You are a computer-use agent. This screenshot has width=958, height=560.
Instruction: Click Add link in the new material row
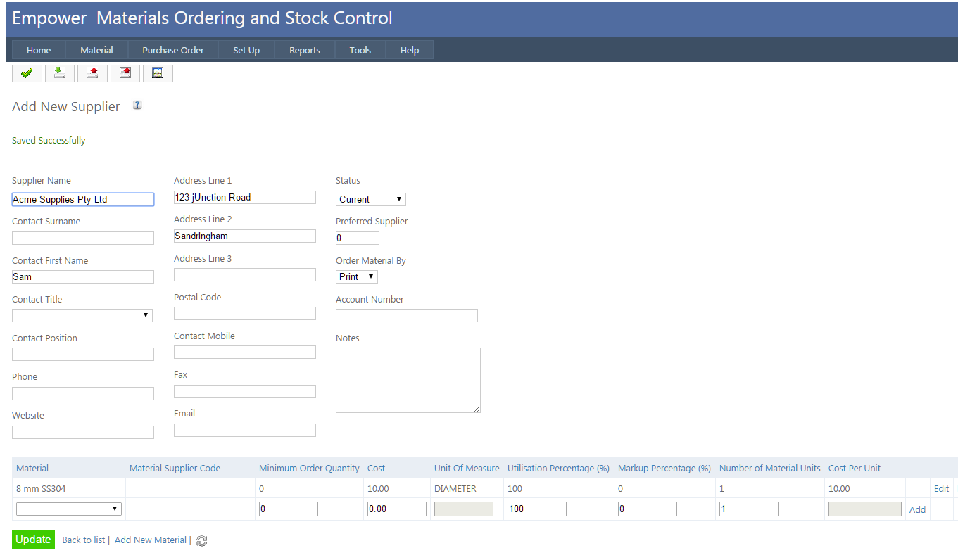point(917,510)
